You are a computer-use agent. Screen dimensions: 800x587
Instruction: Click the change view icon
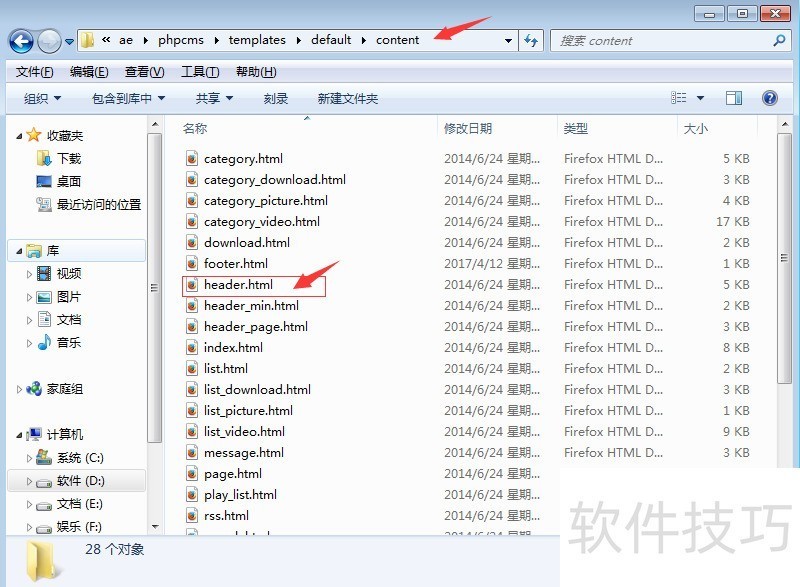click(x=680, y=98)
